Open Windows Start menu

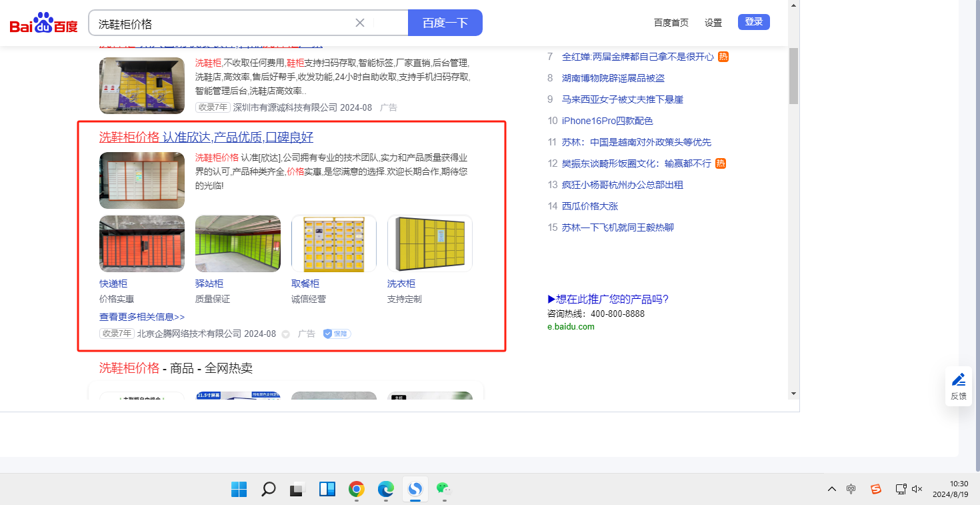click(x=239, y=490)
